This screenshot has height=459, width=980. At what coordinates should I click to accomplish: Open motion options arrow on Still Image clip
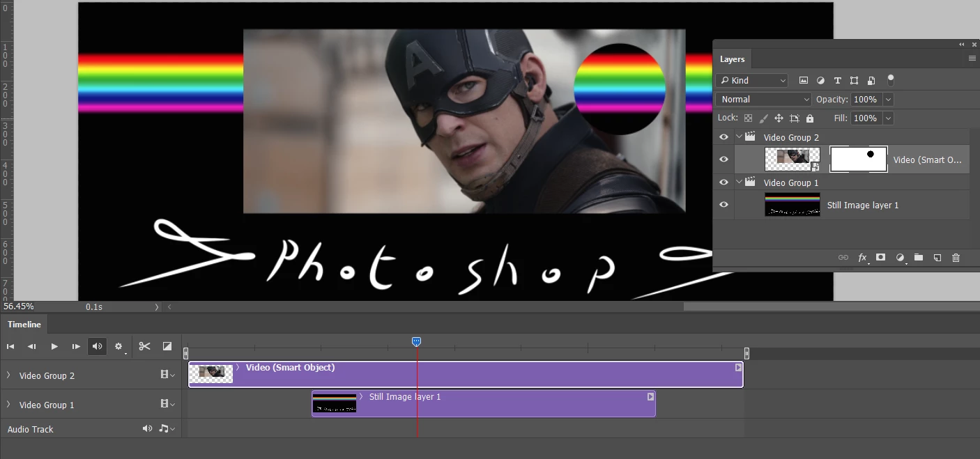pos(650,397)
